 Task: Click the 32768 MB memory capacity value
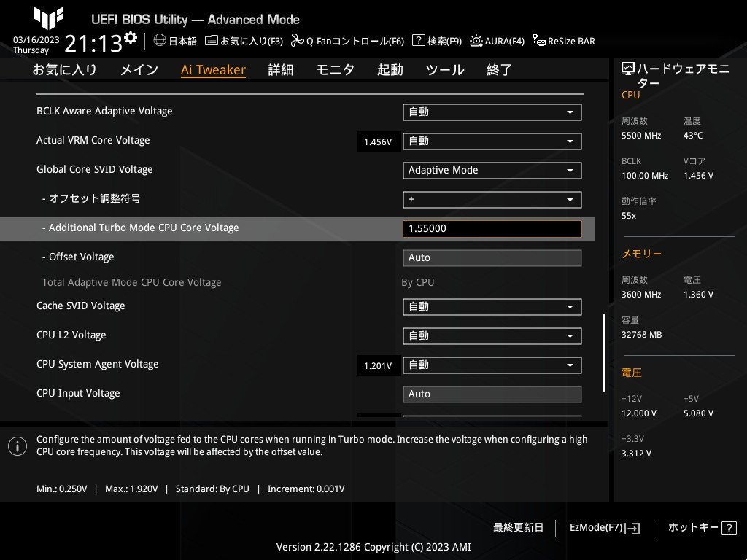pyautogui.click(x=641, y=335)
